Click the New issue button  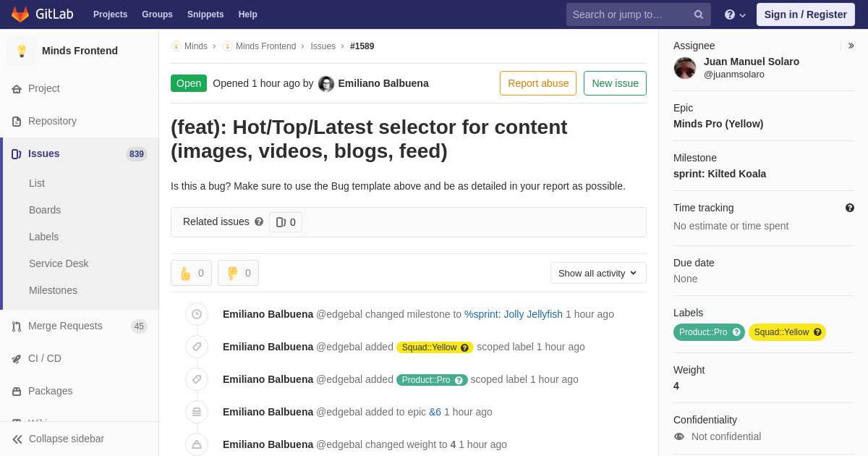[615, 83]
